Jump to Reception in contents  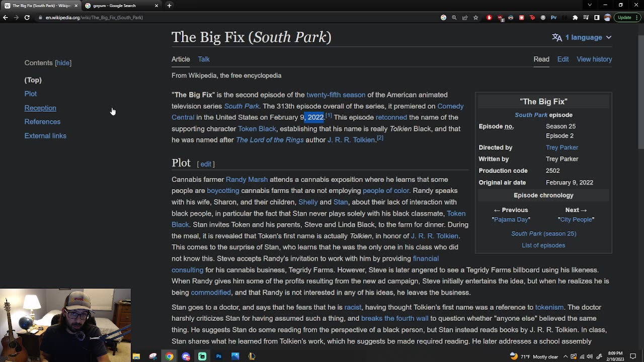pyautogui.click(x=40, y=108)
